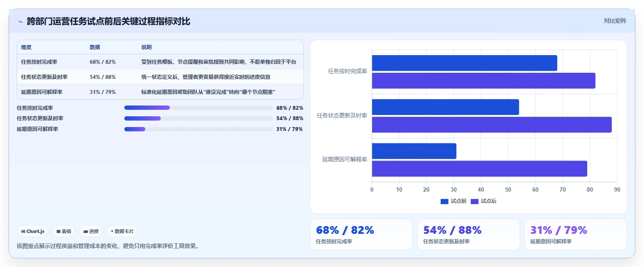Screen dimensions: 644x267
Task: Click chart axis label 延期原因可解释率
Action: (x=345, y=159)
